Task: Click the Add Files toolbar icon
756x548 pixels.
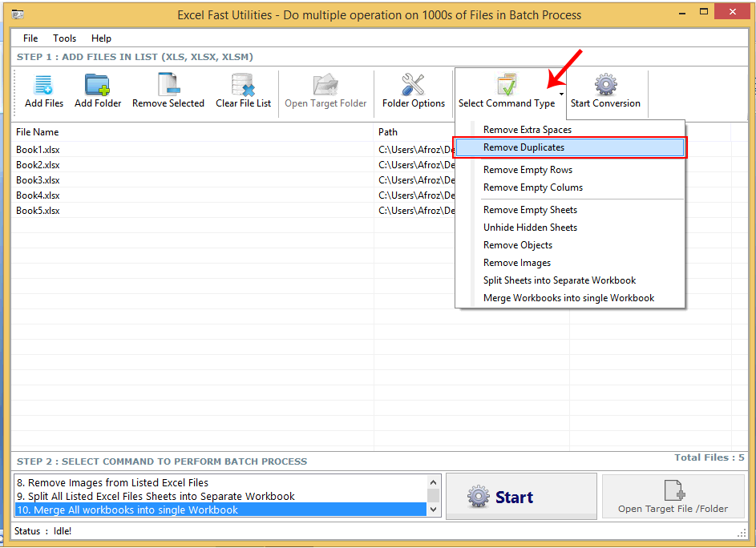Action: pyautogui.click(x=43, y=88)
